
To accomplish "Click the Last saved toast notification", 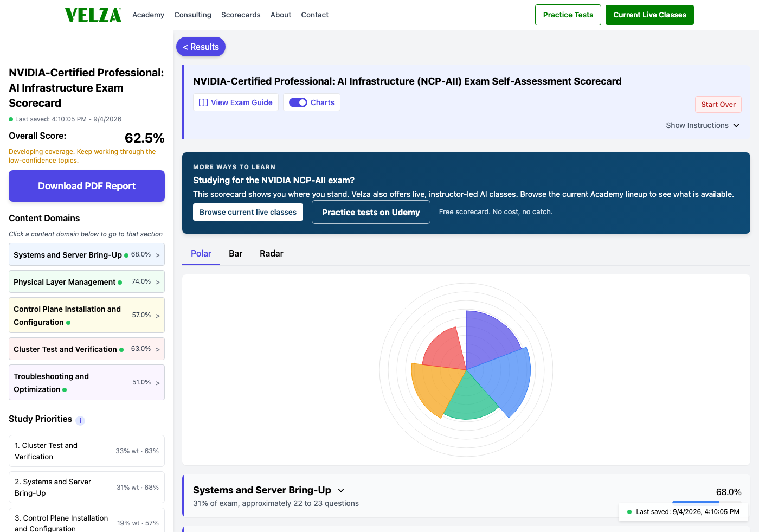I will (x=683, y=512).
